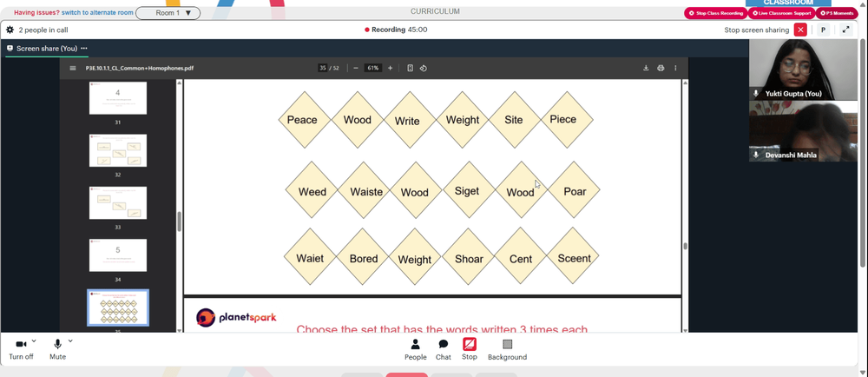Click the Poar diamond

pos(575,191)
